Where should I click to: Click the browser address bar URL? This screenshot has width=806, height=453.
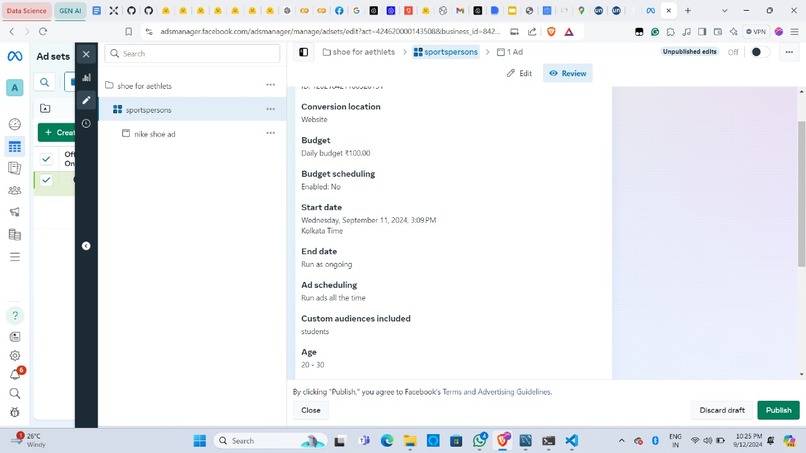(329, 31)
